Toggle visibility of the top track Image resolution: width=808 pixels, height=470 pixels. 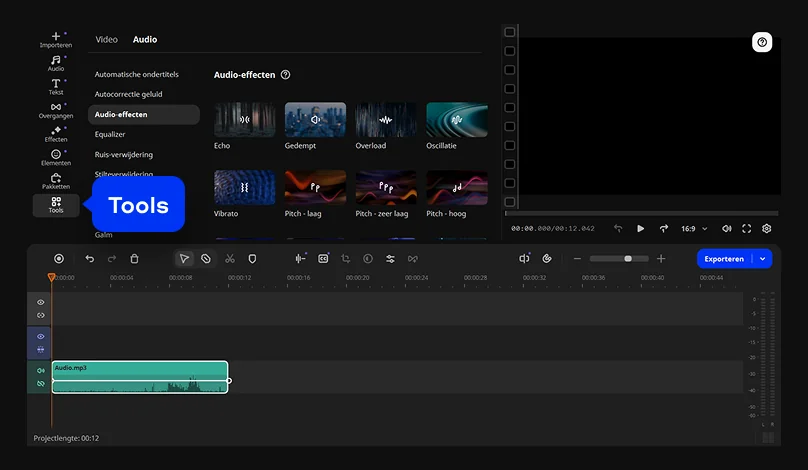click(x=41, y=302)
